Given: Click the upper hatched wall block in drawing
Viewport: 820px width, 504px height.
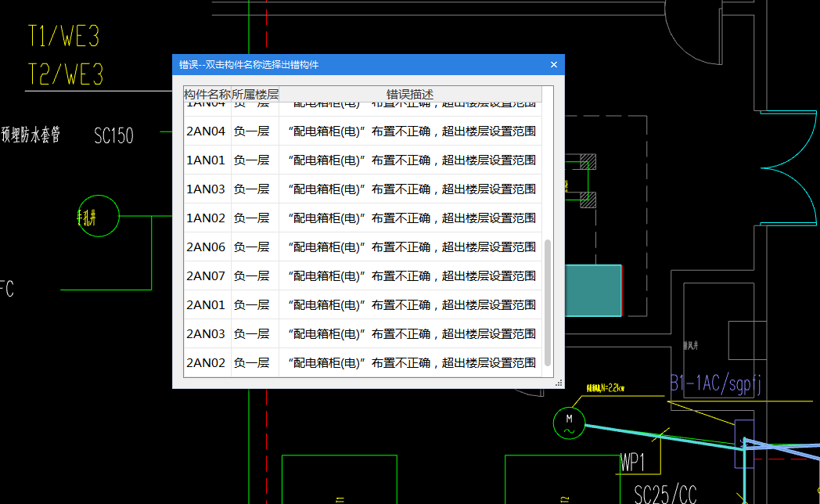Looking at the screenshot, I should coord(588,161).
